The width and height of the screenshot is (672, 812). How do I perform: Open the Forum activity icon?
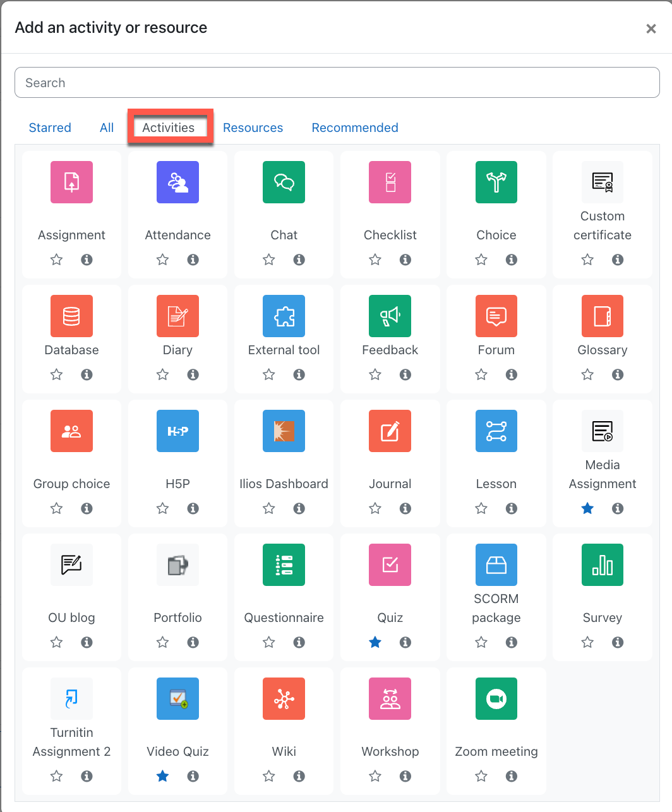[x=496, y=316]
